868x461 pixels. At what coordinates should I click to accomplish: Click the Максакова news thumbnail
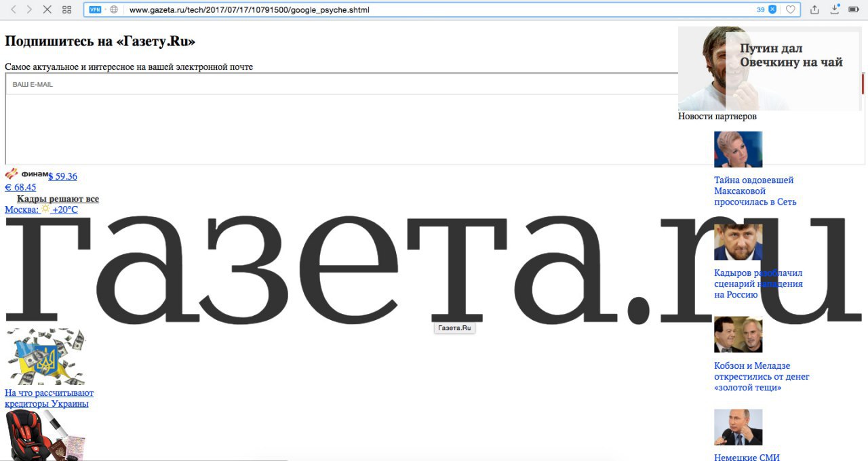pos(738,149)
